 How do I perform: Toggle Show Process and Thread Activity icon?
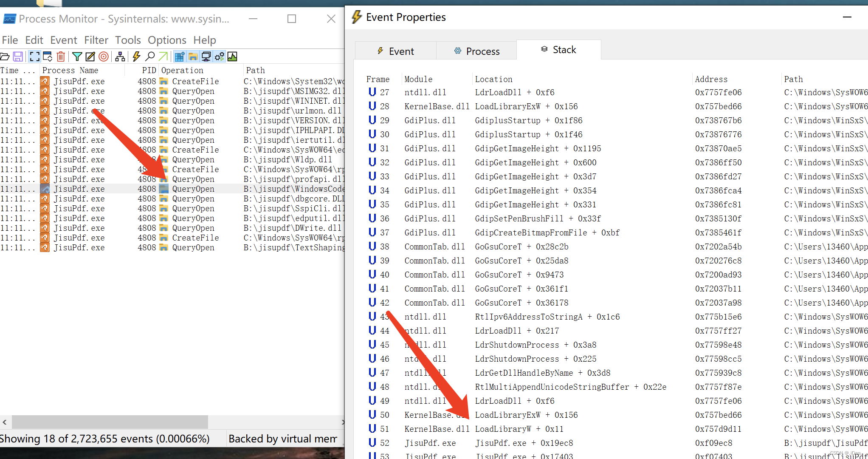[x=220, y=57]
